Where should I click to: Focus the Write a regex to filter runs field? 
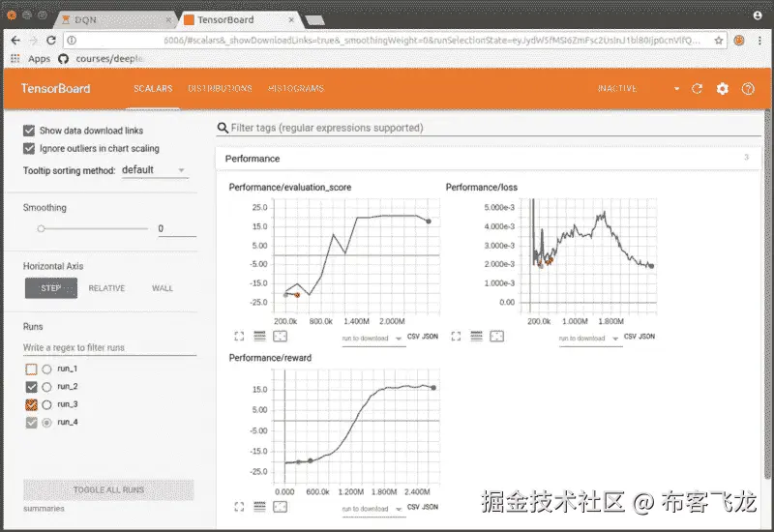(x=109, y=347)
